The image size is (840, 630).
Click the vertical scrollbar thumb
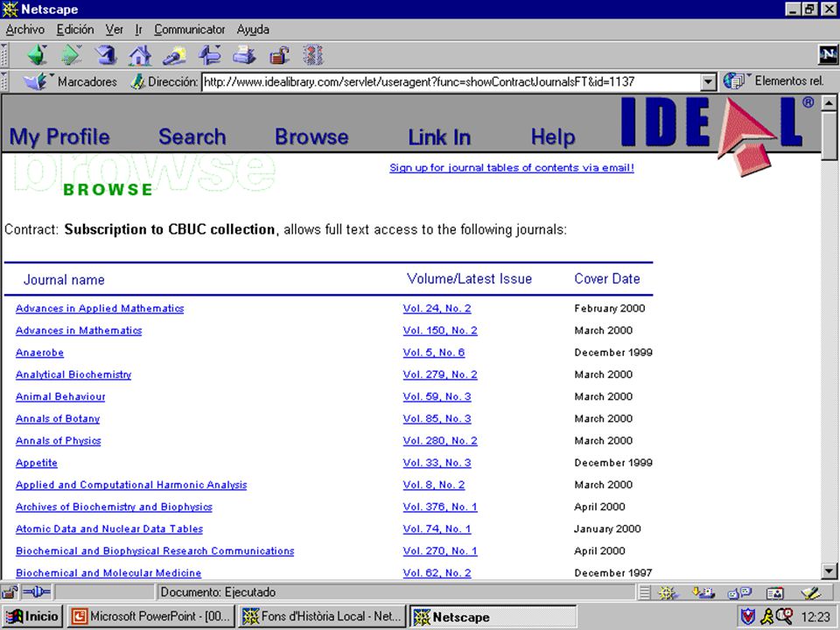(829, 135)
